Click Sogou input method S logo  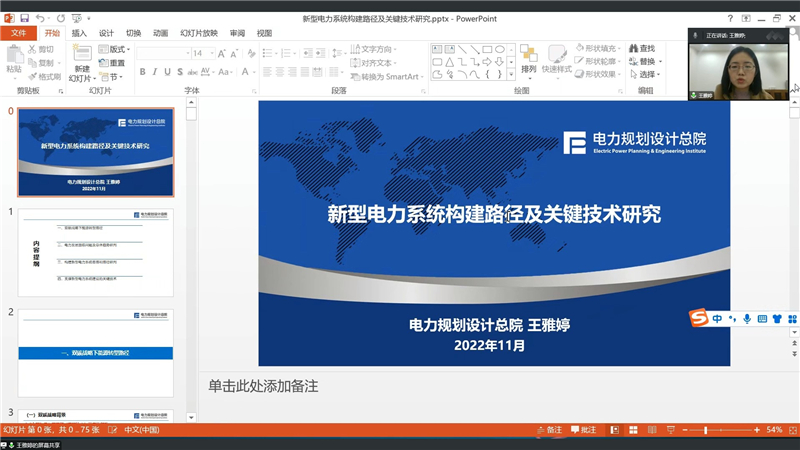coord(698,317)
